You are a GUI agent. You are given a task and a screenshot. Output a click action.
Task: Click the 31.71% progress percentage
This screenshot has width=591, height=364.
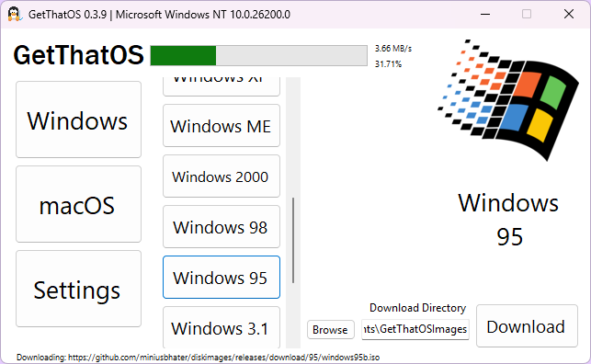388,64
